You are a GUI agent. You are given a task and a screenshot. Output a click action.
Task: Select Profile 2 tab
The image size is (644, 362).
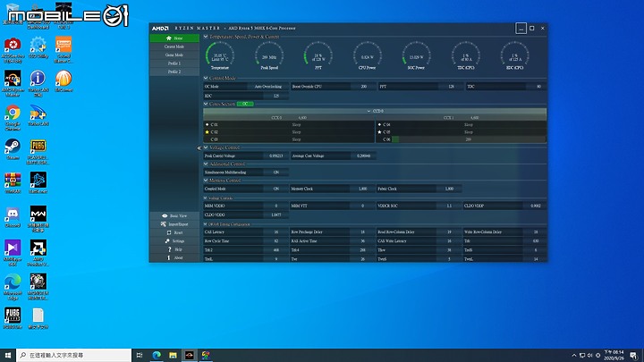(x=174, y=72)
